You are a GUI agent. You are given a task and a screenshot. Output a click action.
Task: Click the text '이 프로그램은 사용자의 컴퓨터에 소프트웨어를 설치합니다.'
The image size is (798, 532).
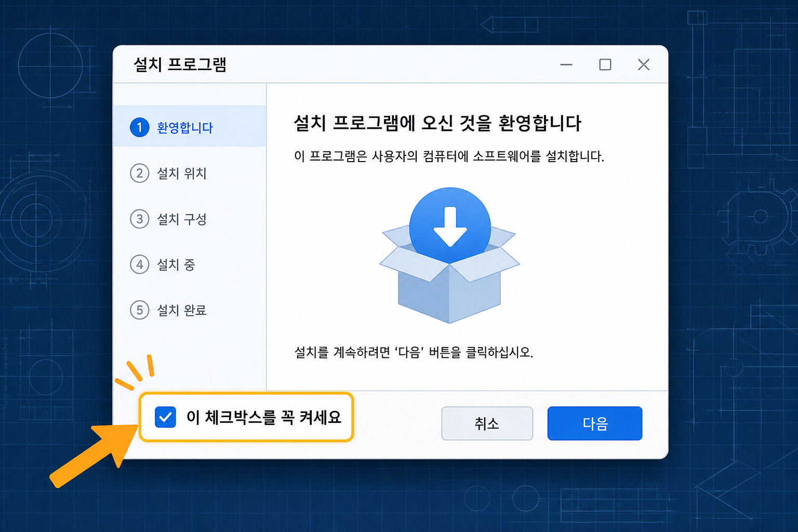click(x=449, y=156)
